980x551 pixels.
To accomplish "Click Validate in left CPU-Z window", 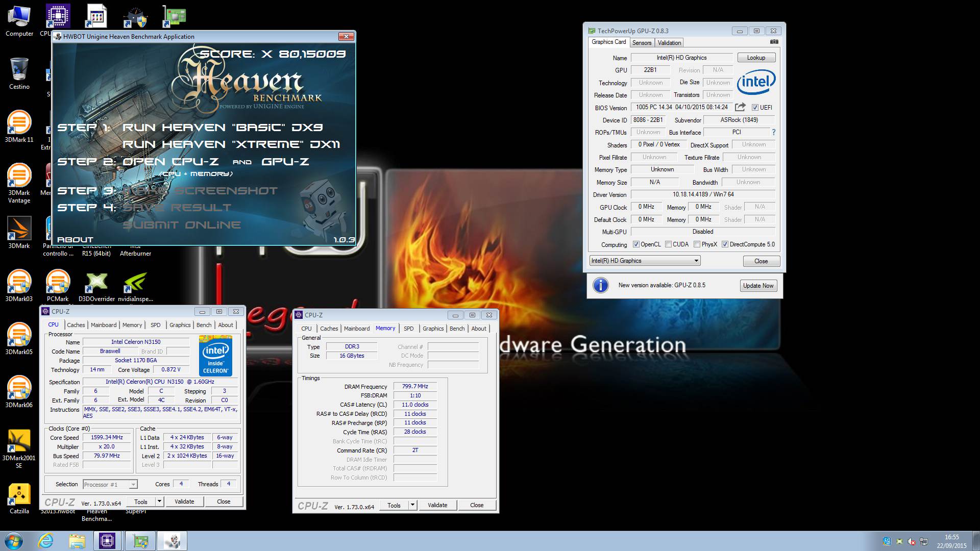I will coord(184,502).
